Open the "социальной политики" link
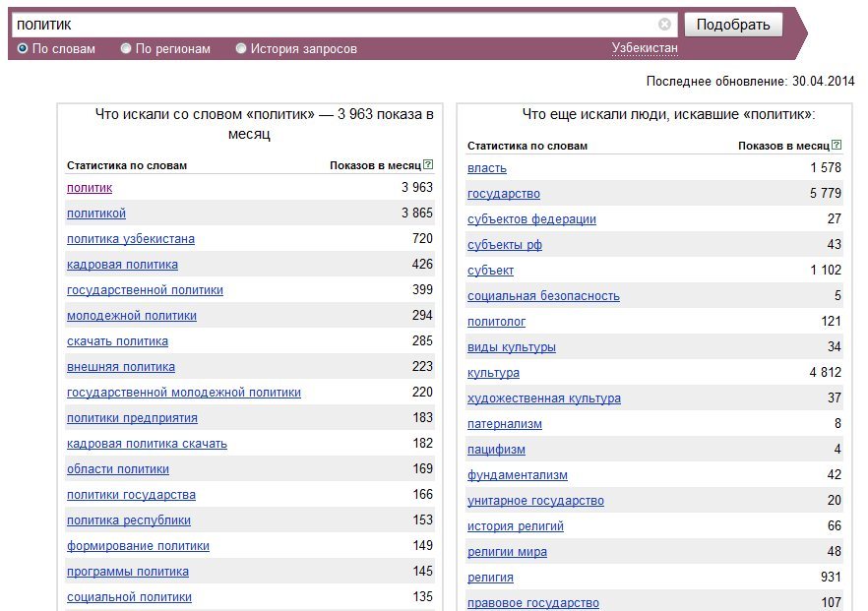 coord(129,596)
